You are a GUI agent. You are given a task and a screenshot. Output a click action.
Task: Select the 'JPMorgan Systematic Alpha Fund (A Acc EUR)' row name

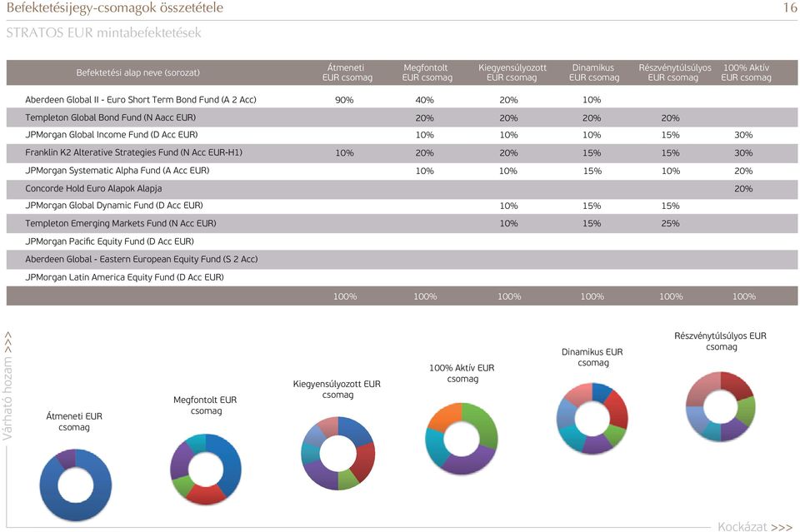click(117, 171)
